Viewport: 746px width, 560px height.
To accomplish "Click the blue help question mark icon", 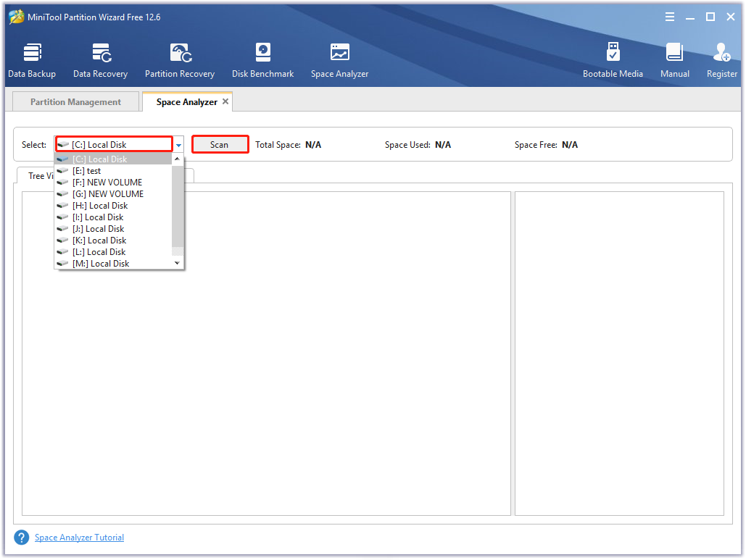I will click(x=22, y=538).
